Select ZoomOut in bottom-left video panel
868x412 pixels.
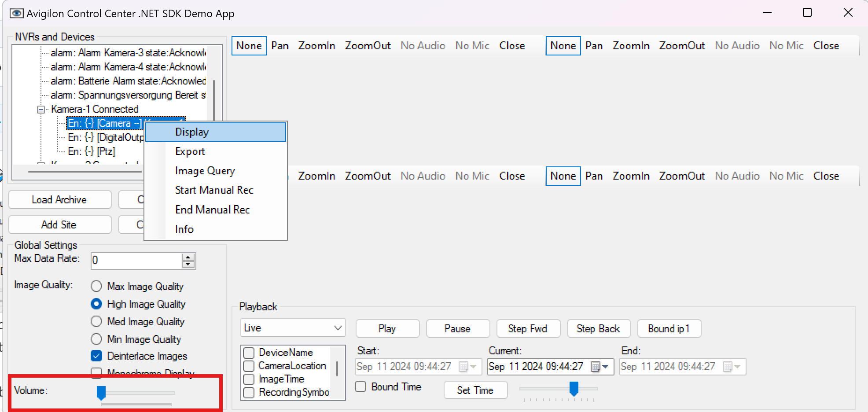point(368,176)
